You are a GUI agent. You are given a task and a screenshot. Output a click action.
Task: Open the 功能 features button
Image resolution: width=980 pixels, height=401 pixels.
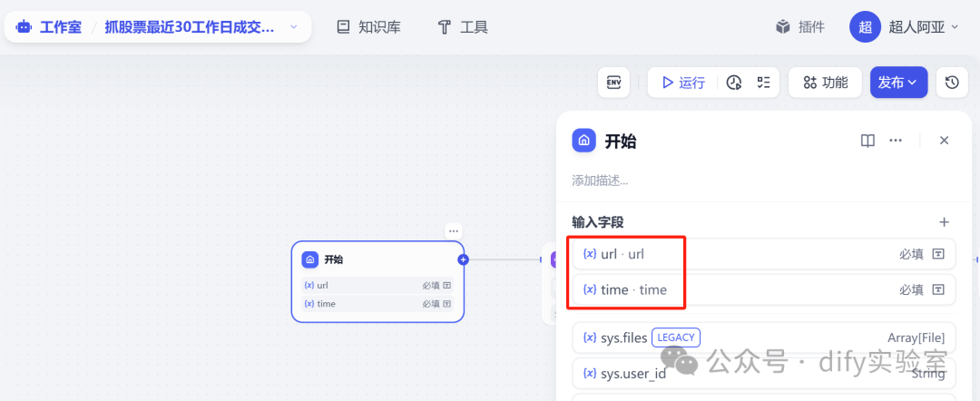pos(825,83)
